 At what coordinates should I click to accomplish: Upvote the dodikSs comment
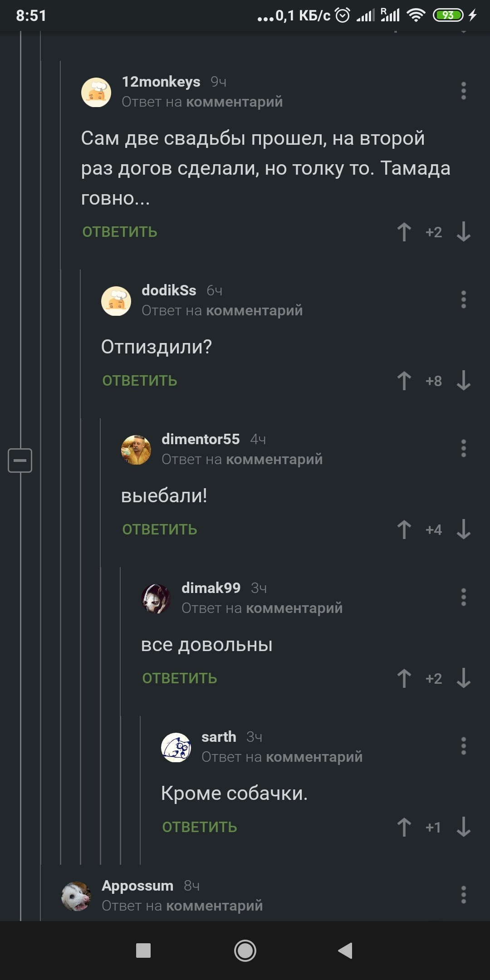point(404,381)
